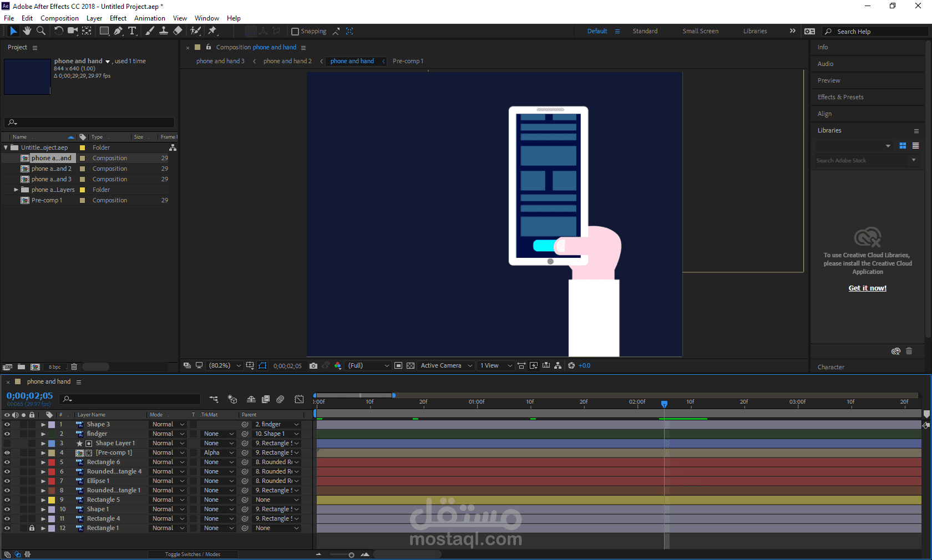Open the Animation menu
Image resolution: width=932 pixels, height=560 pixels.
[x=150, y=18]
